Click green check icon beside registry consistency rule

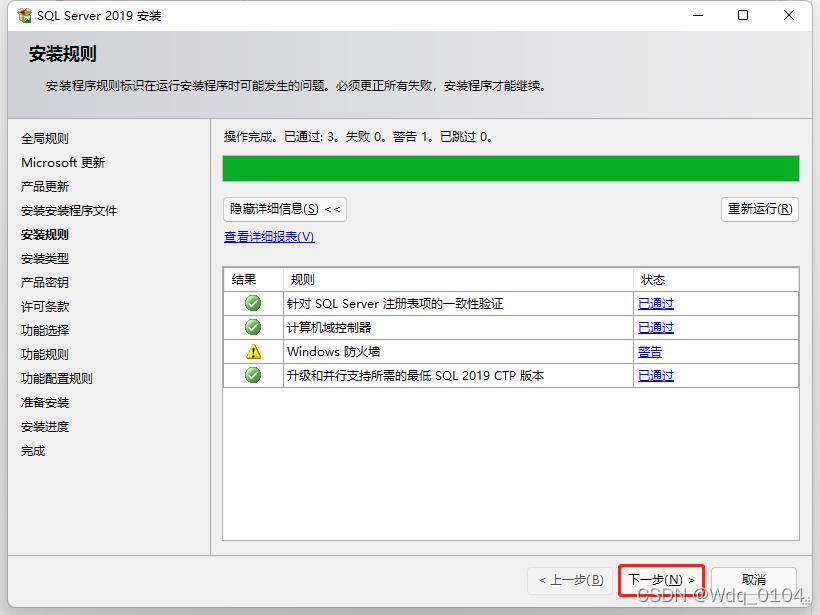(253, 303)
